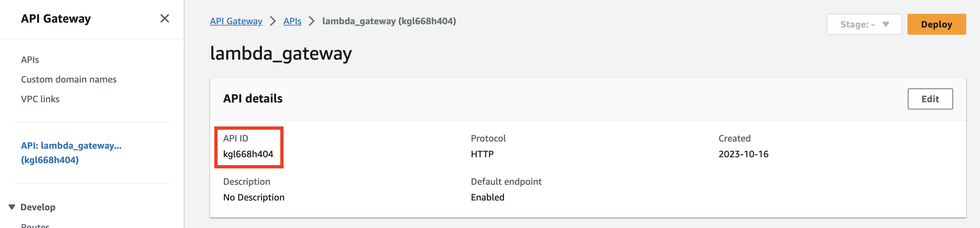This screenshot has width=980, height=228.
Task: Click the Develop disclosure triangle icon
Action: coord(11,207)
